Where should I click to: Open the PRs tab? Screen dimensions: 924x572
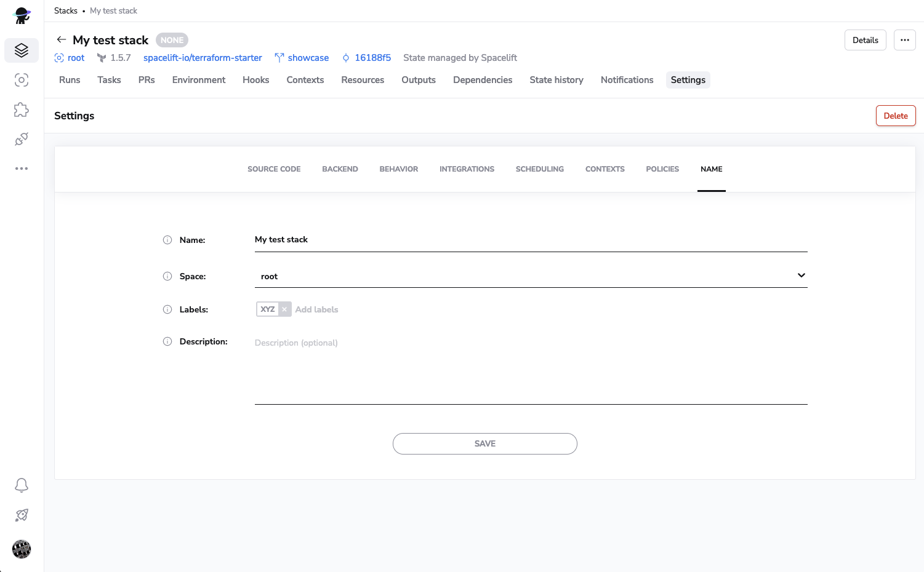(x=147, y=80)
